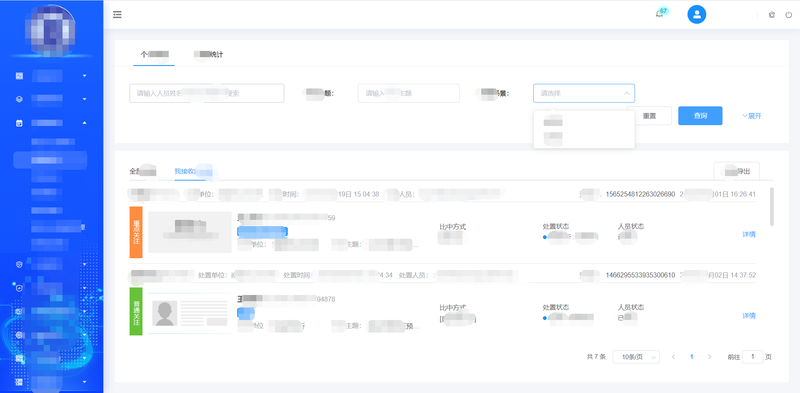Open the 10条/页 page size dropdown

636,357
